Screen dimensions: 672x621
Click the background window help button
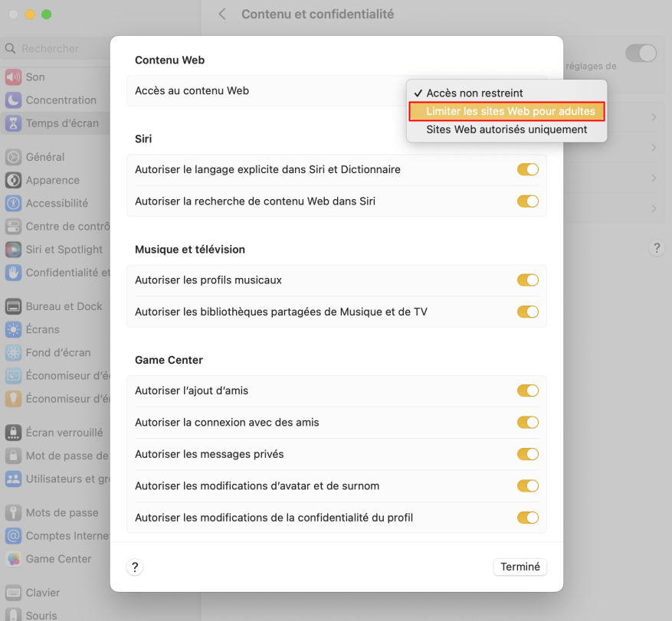click(x=657, y=248)
